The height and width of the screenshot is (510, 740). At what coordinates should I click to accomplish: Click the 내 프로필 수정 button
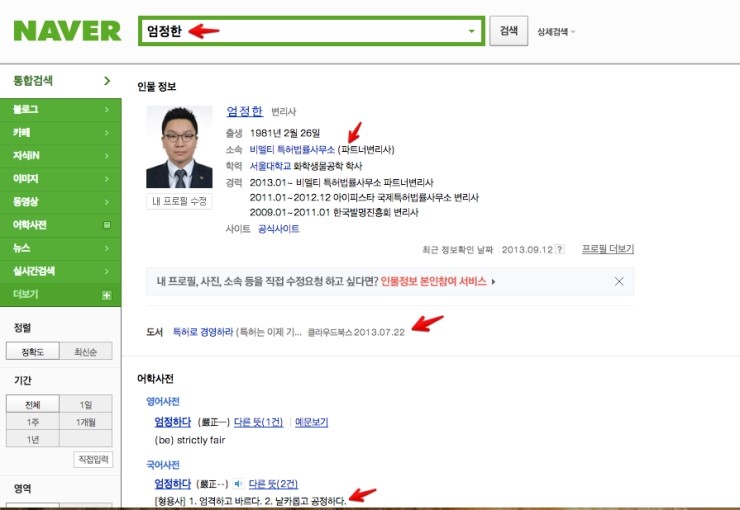pyautogui.click(x=179, y=201)
